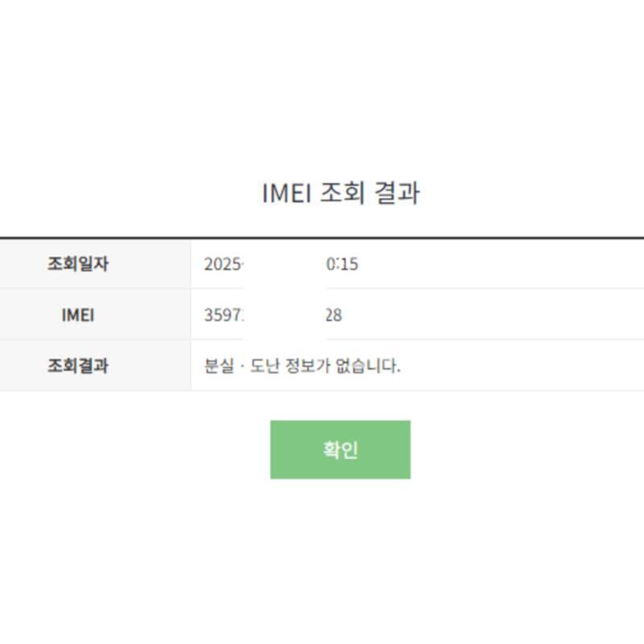Click the time value ending in 15
This screenshot has height=644, width=644.
(x=343, y=264)
